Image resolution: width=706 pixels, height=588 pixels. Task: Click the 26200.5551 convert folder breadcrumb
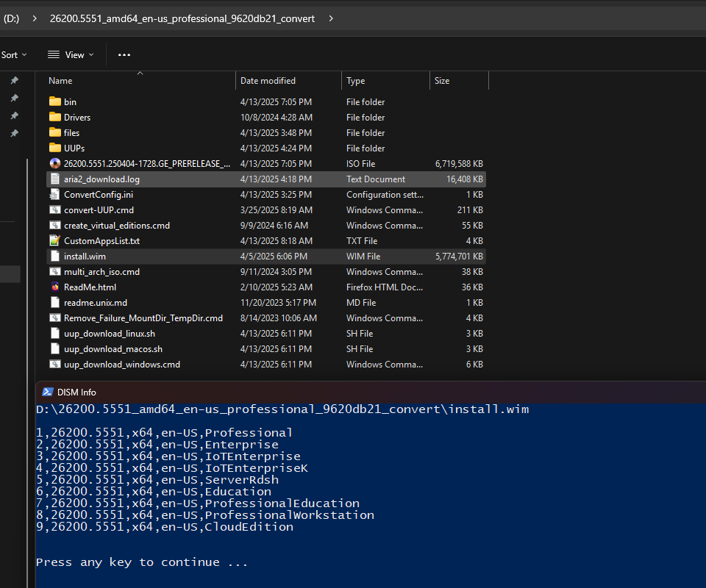tap(182, 18)
